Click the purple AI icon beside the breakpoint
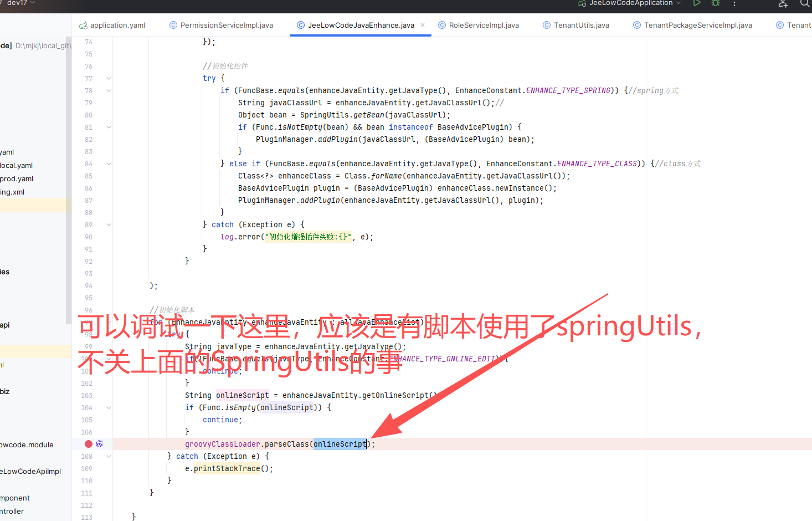This screenshot has width=812, height=521. click(x=100, y=444)
